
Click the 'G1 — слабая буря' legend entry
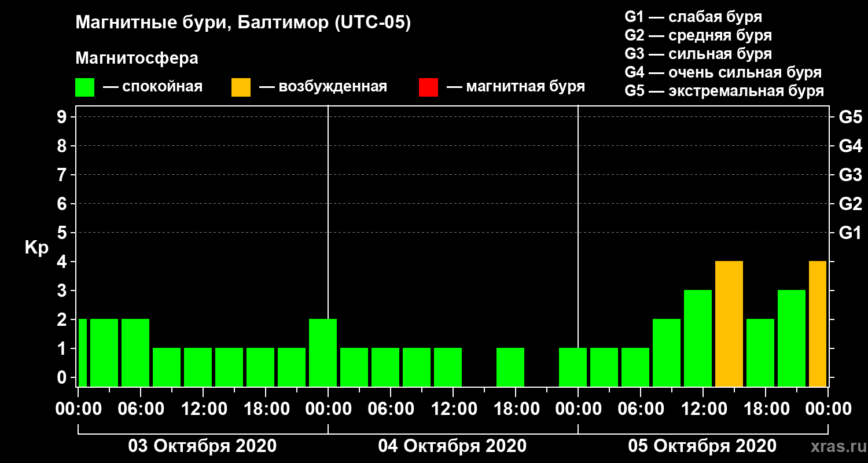pos(693,17)
